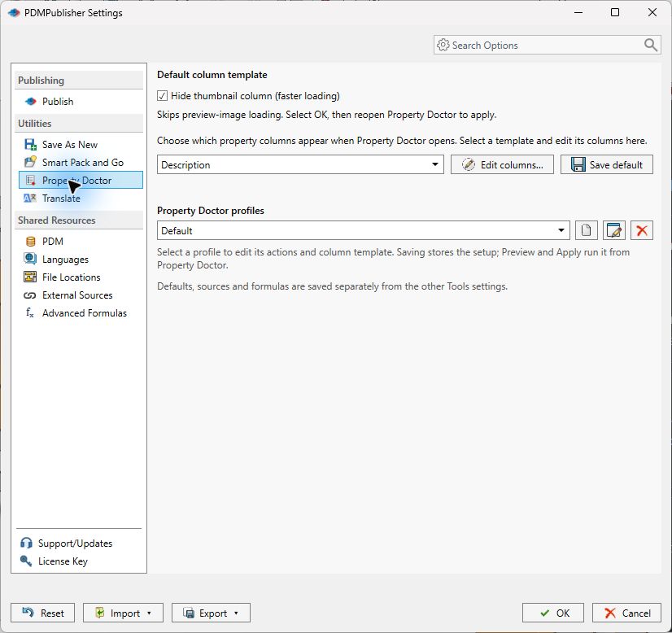Screen dimensions: 672x633
Task: Click the Property Doctor profiles heading
Action: [211, 211]
